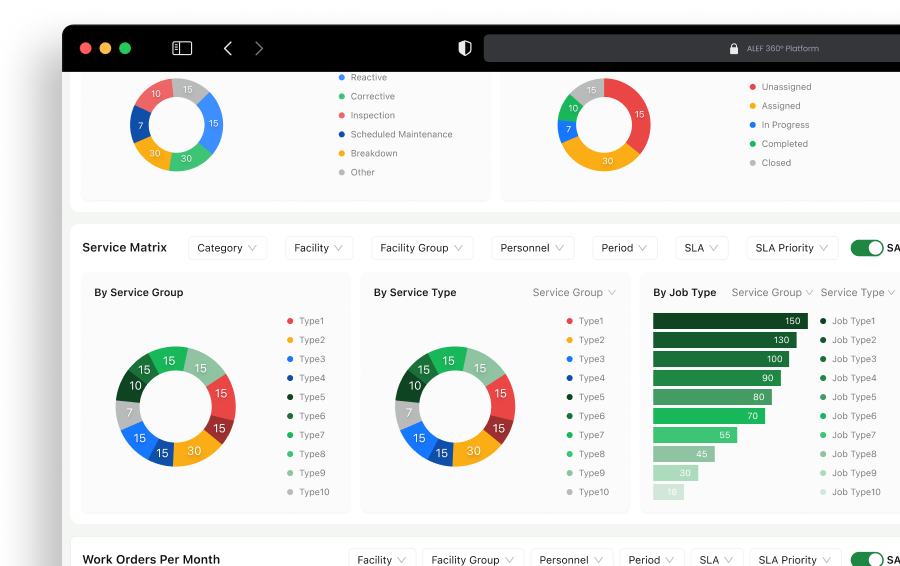Open Facility dropdown in Work Orders Per Month

(x=382, y=560)
